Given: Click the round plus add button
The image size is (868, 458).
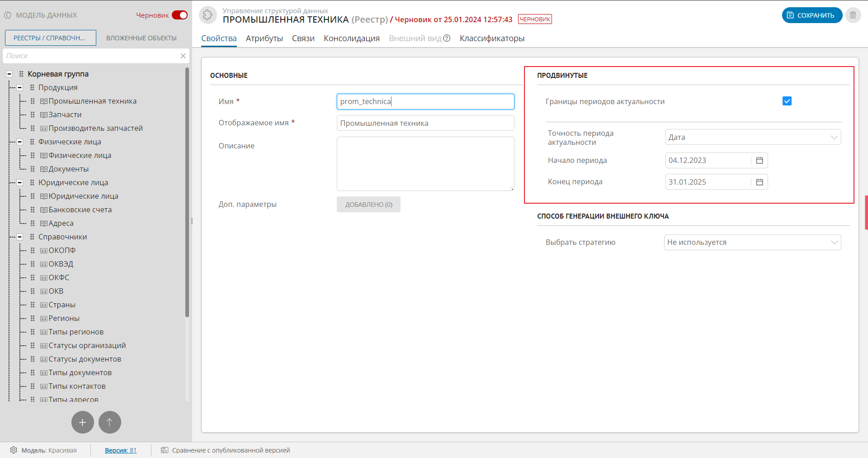Looking at the screenshot, I should (83, 422).
